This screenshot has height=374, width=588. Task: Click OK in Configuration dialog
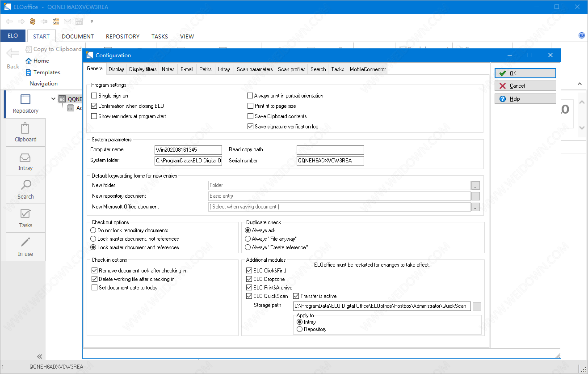pyautogui.click(x=525, y=73)
